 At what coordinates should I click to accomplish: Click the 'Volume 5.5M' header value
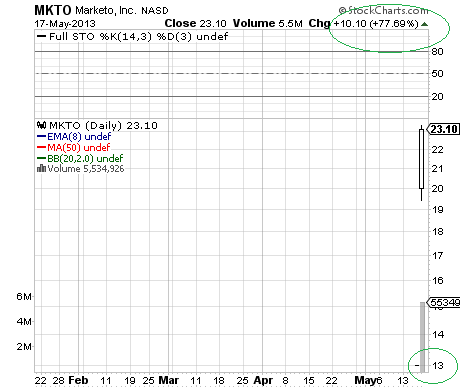tap(268, 23)
